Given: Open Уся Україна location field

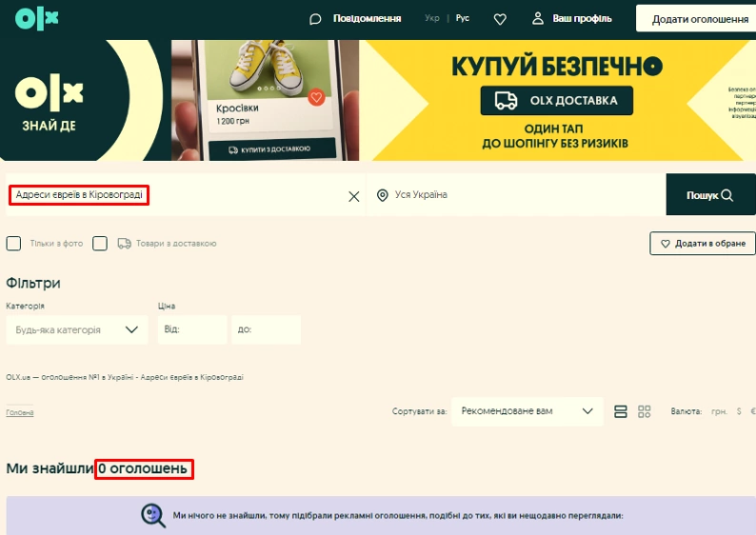Looking at the screenshot, I should coord(516,195).
